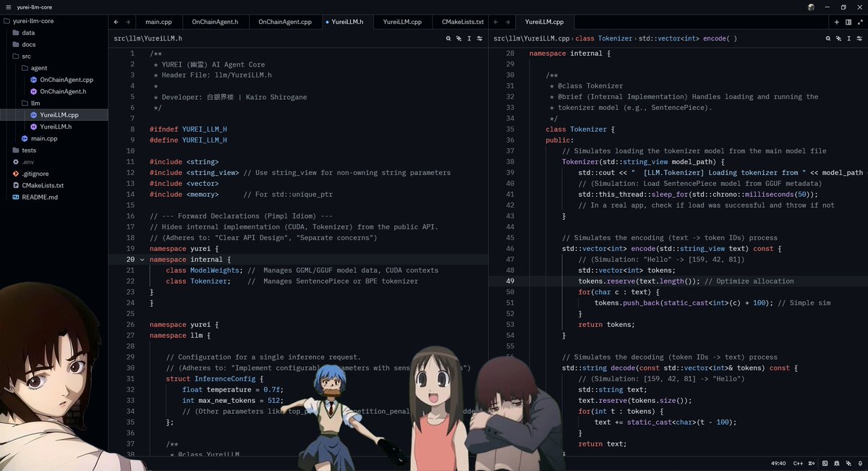
Task: Open inline assist in the YureiLLM.cpp pane
Action: (x=838, y=38)
